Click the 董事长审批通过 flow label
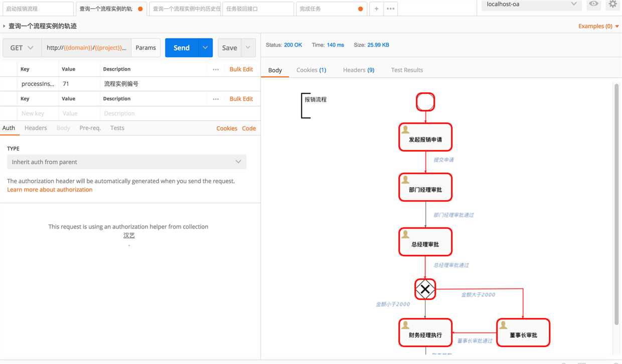622x364 pixels. tap(475, 341)
